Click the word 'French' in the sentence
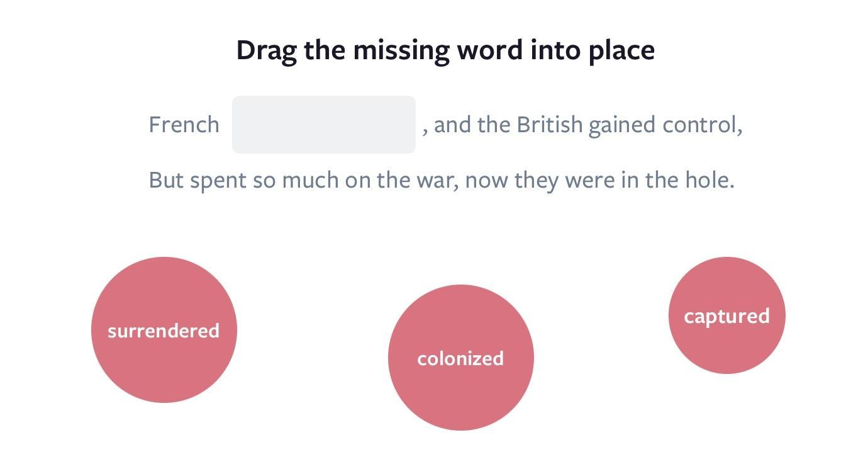The image size is (868, 464). pos(184,125)
